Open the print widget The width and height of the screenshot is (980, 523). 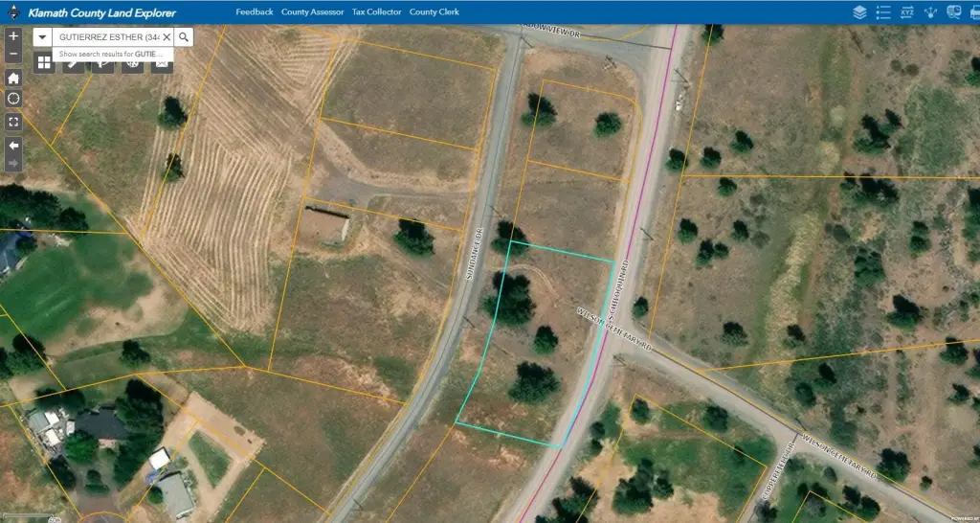(974, 12)
